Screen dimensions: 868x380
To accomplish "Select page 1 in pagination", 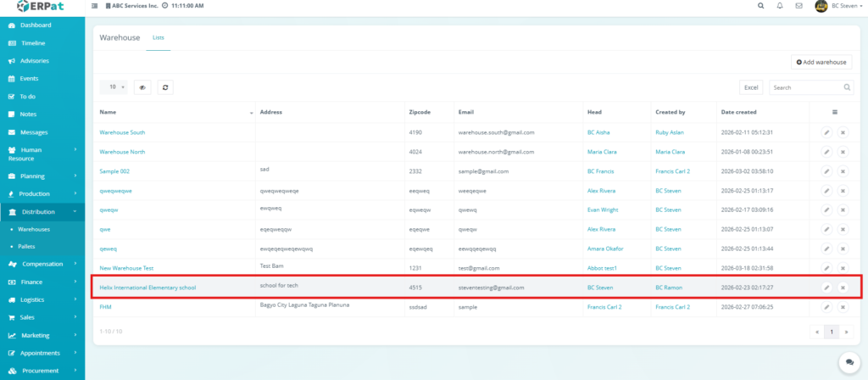I will pos(831,332).
